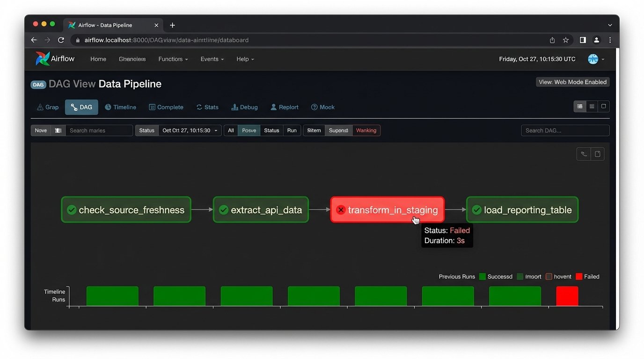Screen dimensions: 644x359
Task: Expand the Oct 27 date picker
Action: (190, 130)
